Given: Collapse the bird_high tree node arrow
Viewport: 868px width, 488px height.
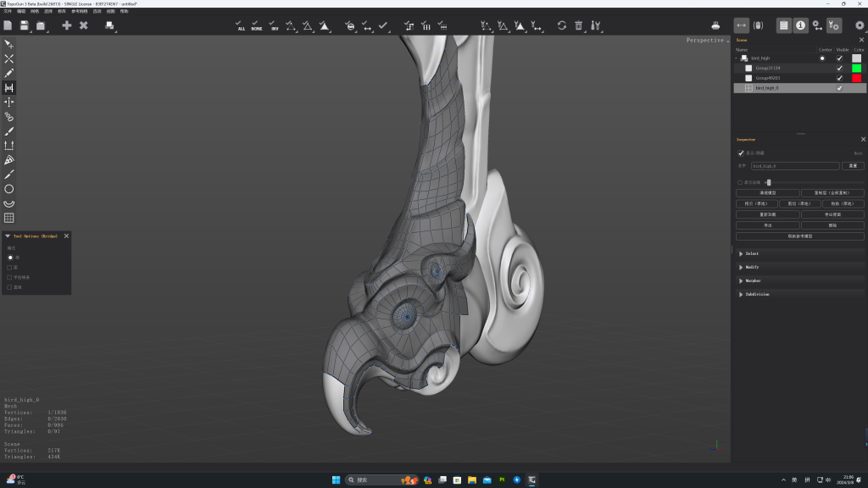Looking at the screenshot, I should tap(737, 58).
